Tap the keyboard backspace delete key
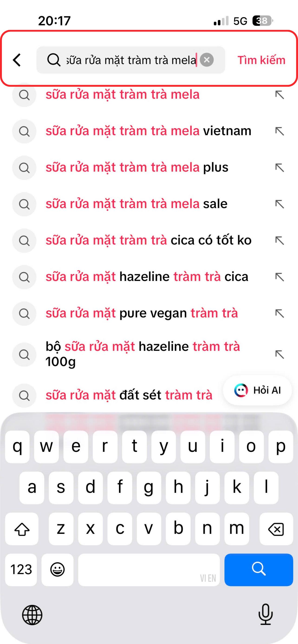Screen dimensions: 298x644 (x=276, y=529)
